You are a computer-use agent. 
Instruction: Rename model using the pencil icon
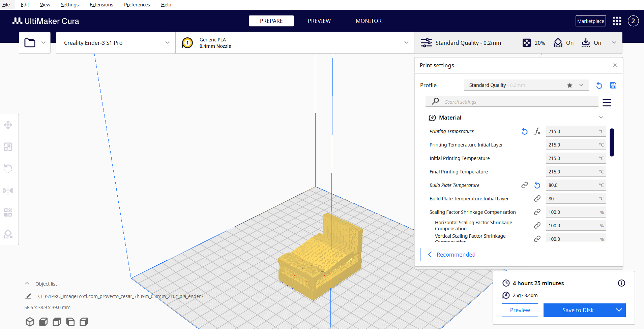point(29,296)
